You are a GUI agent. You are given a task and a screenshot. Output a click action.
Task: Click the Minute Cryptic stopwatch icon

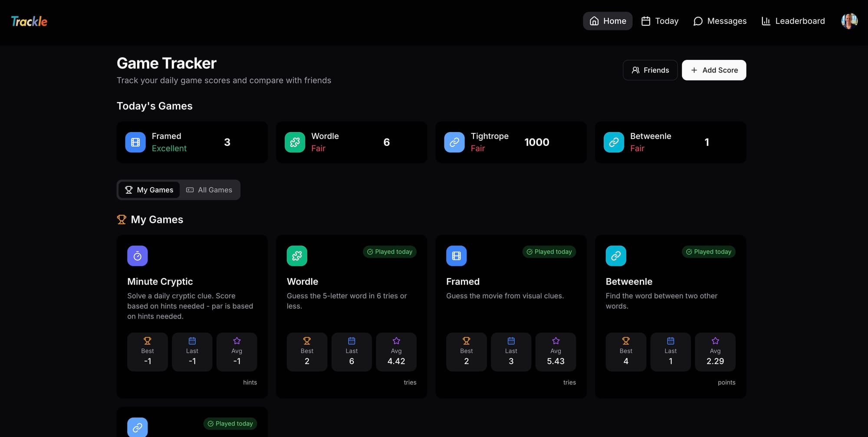pos(137,256)
